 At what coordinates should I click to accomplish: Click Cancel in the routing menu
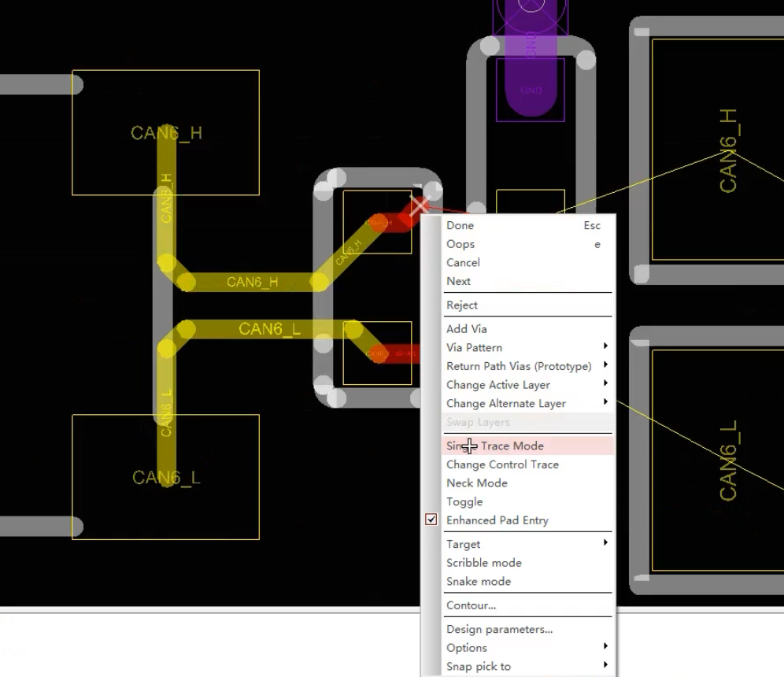click(x=527, y=262)
